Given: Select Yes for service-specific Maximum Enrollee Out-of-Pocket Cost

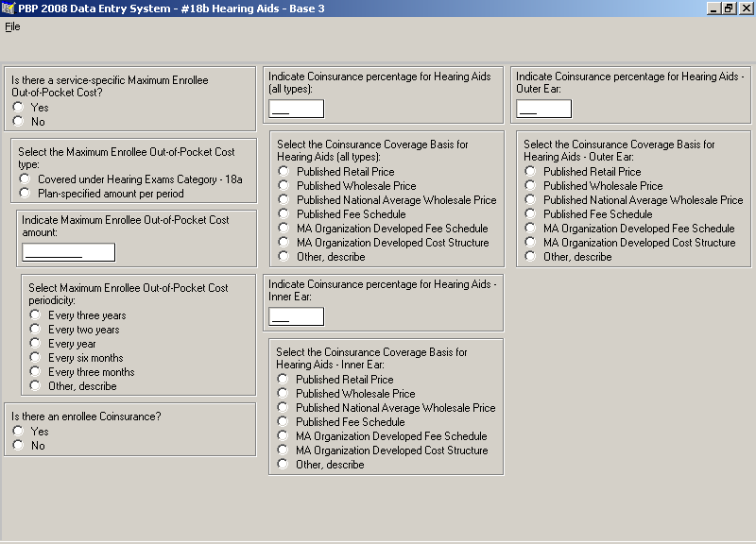Looking at the screenshot, I should coord(18,107).
